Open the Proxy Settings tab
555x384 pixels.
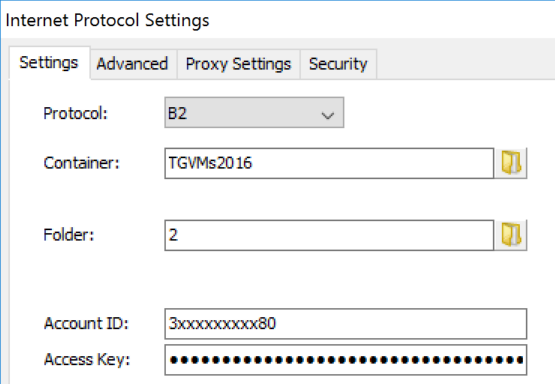238,64
